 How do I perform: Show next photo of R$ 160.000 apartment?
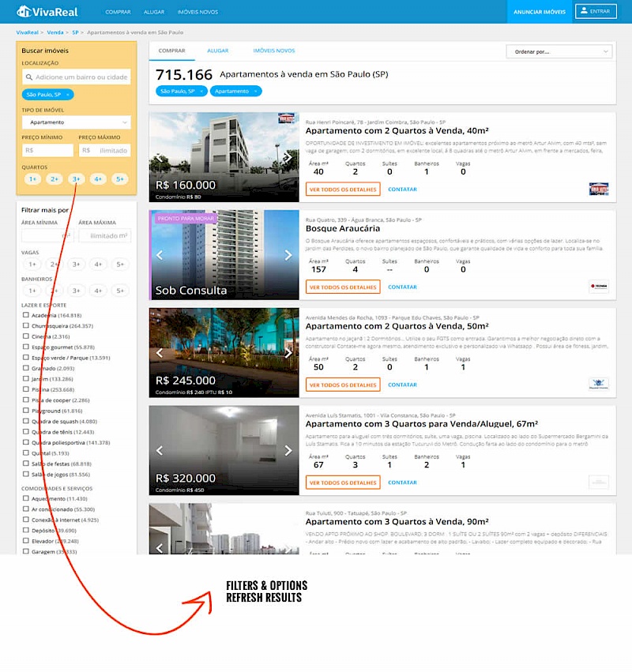click(x=289, y=158)
